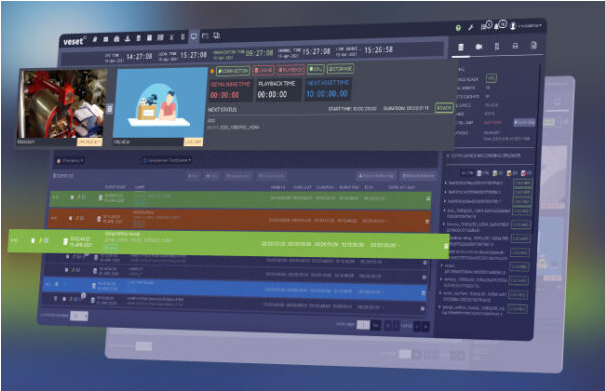The width and height of the screenshot is (605, 391).
Task: Switch to the database assets tab icon
Action: [461, 47]
